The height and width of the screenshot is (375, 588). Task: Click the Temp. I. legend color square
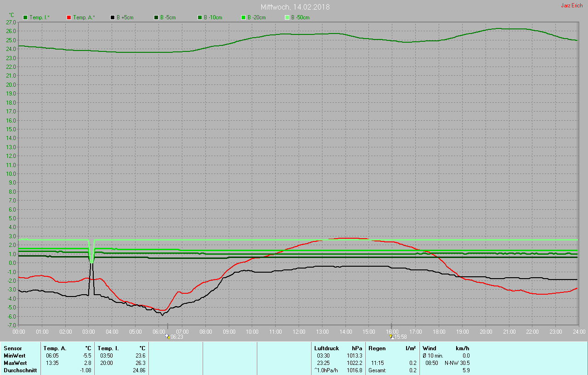coord(25,17)
